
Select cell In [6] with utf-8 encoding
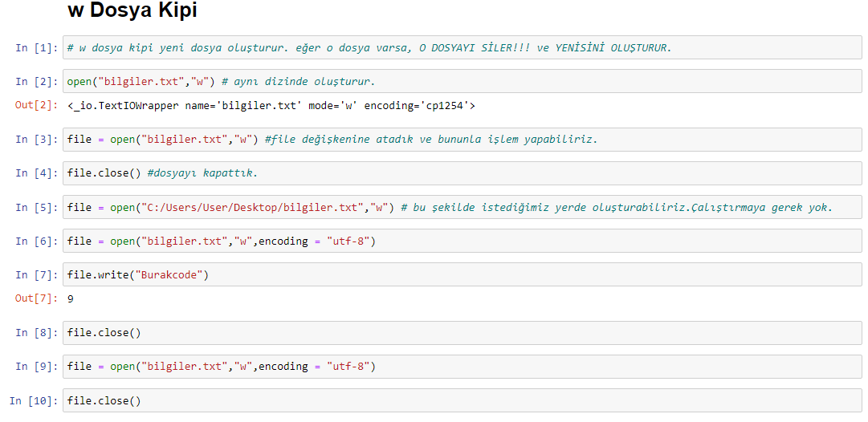pyautogui.click(x=463, y=241)
